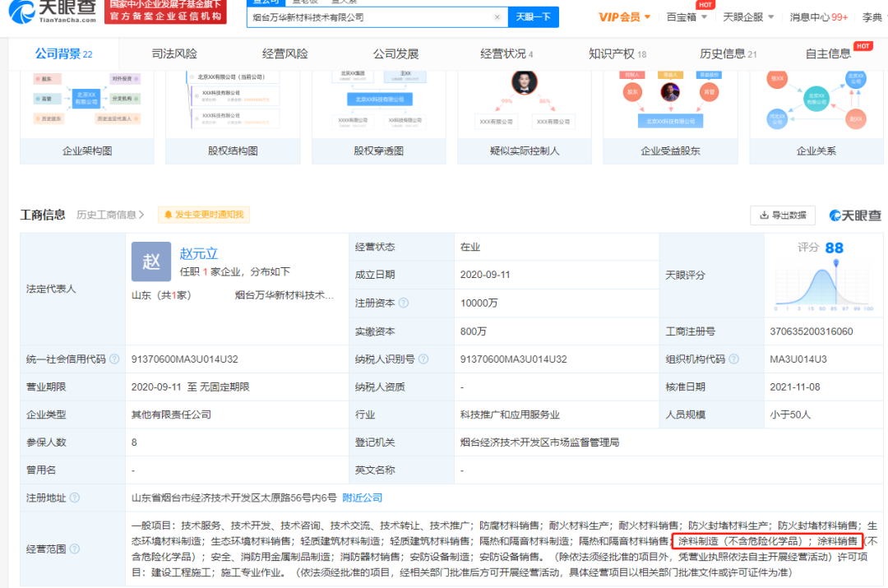This screenshot has height=588, width=888.
Task: Click help icon next to 经营范围
Action: pyautogui.click(x=75, y=549)
